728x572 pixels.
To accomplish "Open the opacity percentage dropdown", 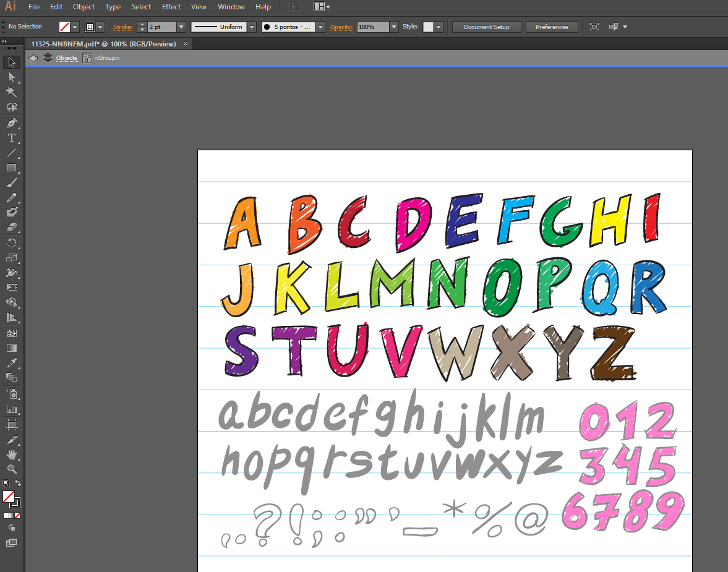I will tap(393, 27).
